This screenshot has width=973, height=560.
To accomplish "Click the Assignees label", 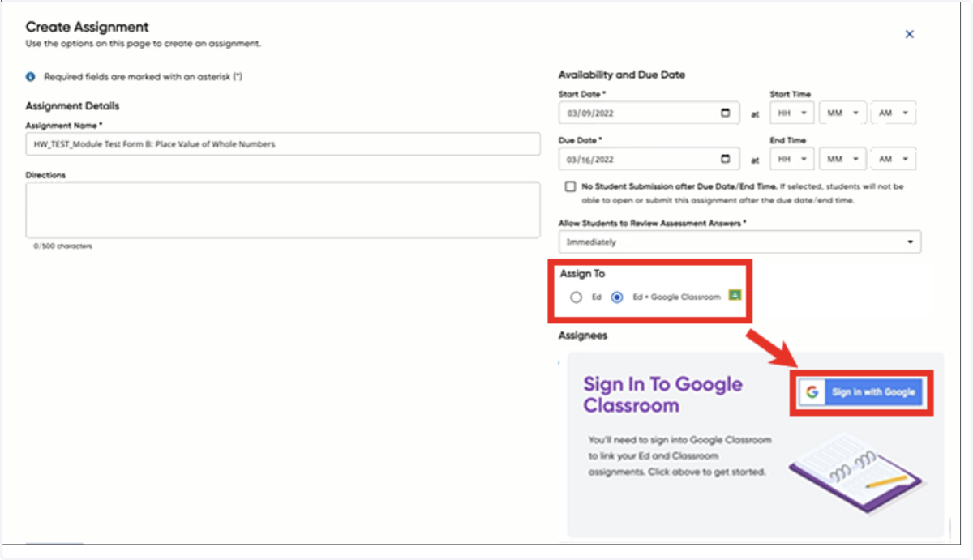I will pyautogui.click(x=583, y=336).
